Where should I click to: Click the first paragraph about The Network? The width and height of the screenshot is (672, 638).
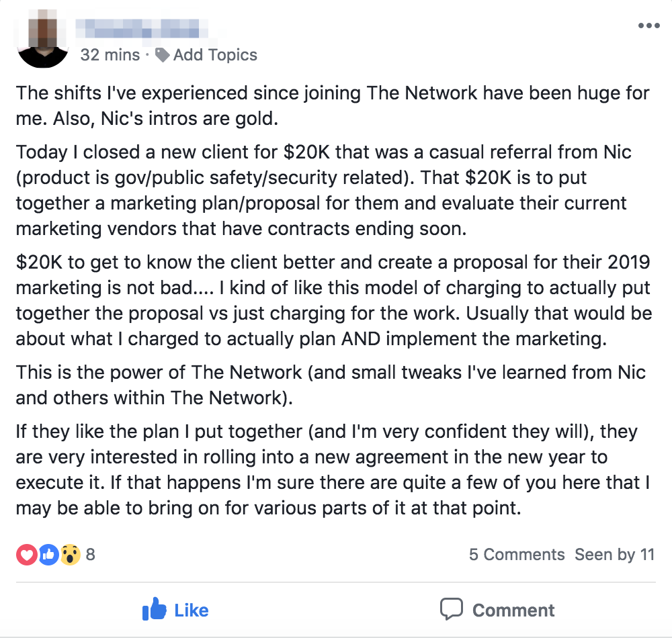333,105
